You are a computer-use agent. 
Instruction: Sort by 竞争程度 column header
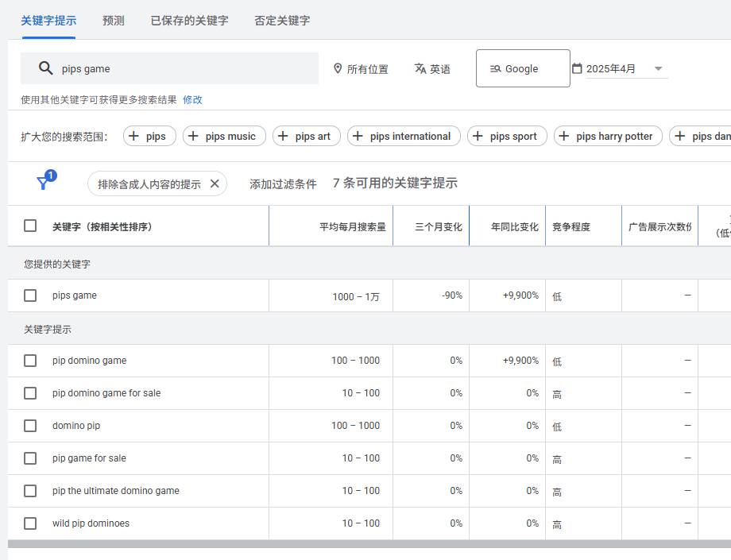pos(571,227)
